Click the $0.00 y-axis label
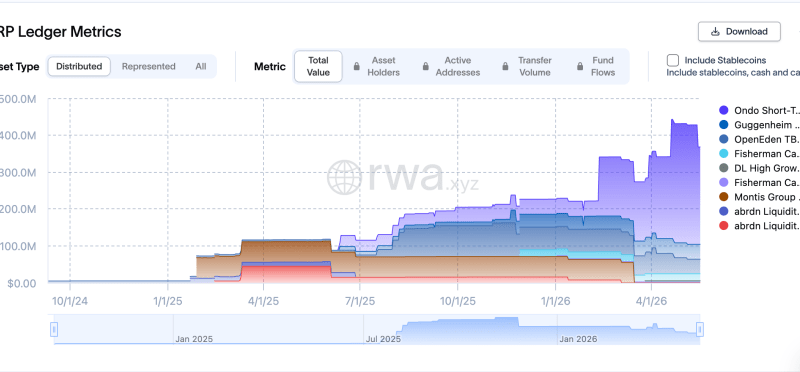Screen dimensions: 800x372 (21, 283)
